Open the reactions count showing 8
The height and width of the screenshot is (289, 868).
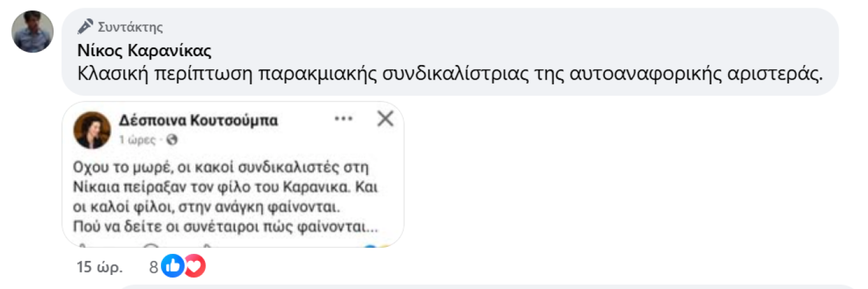pyautogui.click(x=153, y=267)
